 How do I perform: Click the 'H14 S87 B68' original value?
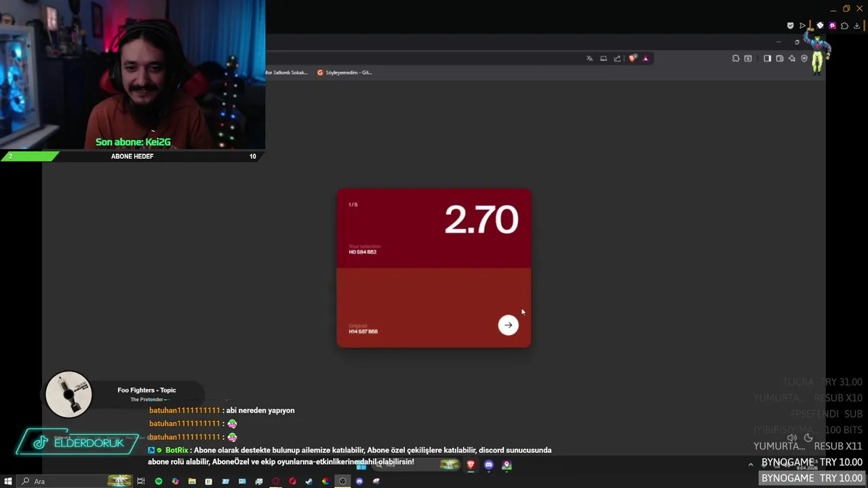point(363,331)
